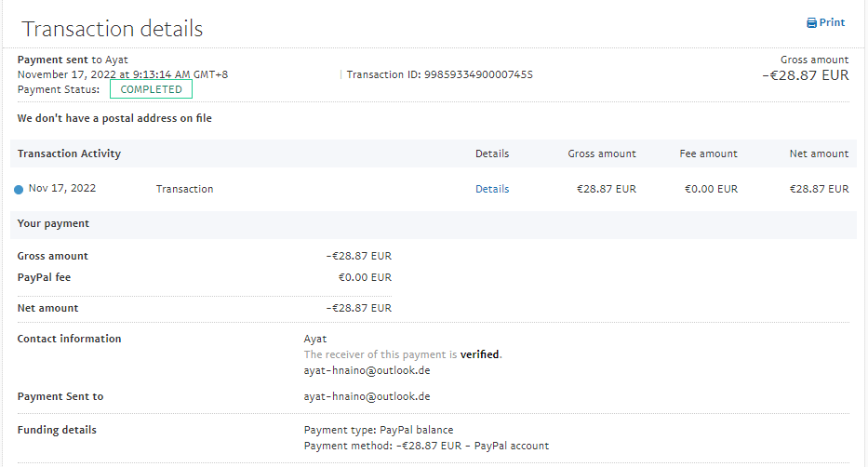Viewport: 868px width, 467px height.
Task: Click the email under Contact information
Action: coord(367,370)
